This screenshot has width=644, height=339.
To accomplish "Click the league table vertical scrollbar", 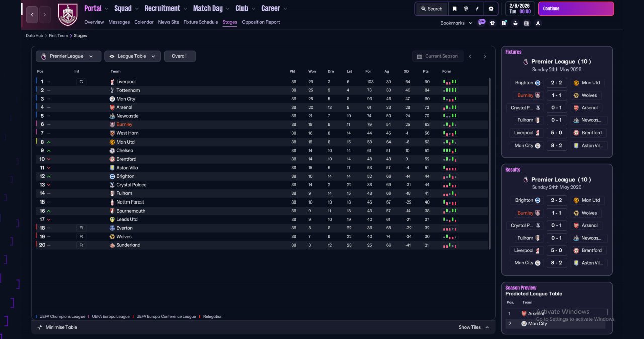I will point(490,163).
